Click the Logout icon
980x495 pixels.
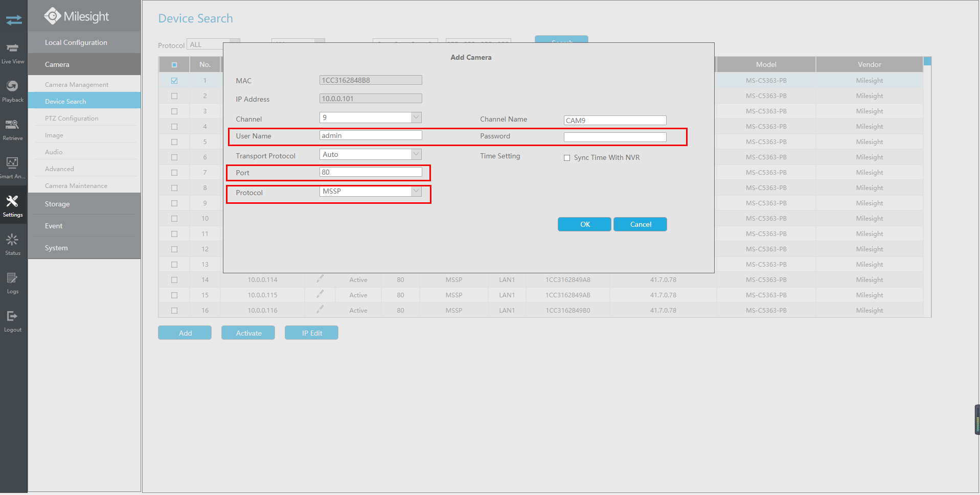click(x=13, y=321)
